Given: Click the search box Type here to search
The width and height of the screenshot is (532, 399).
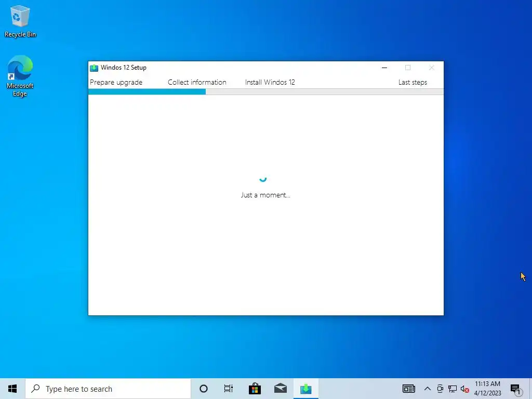Looking at the screenshot, I should 108,389.
